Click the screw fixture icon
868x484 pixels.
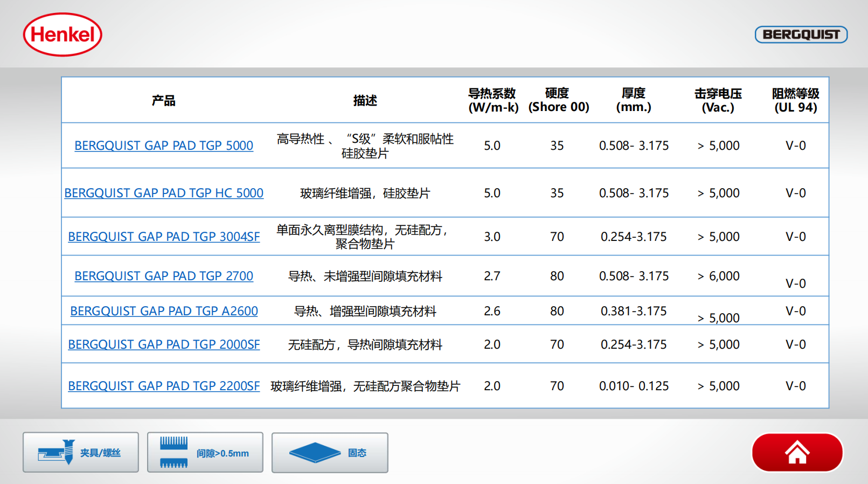click(57, 452)
